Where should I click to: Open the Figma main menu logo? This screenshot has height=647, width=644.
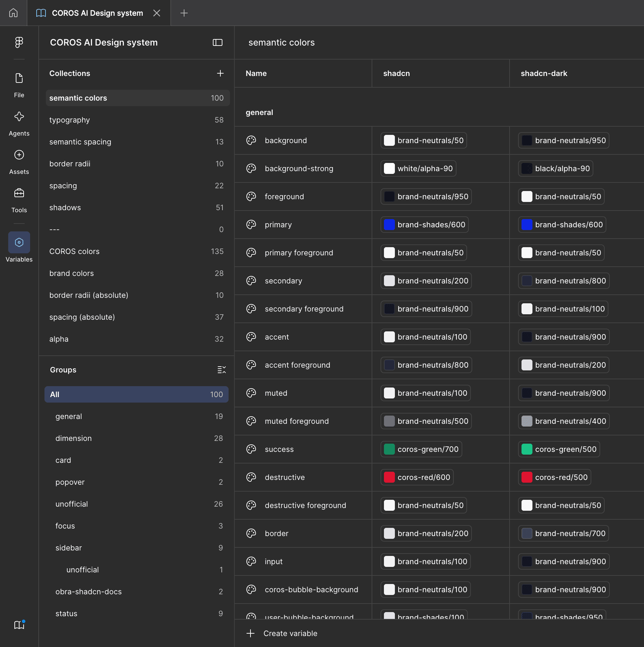click(x=19, y=42)
